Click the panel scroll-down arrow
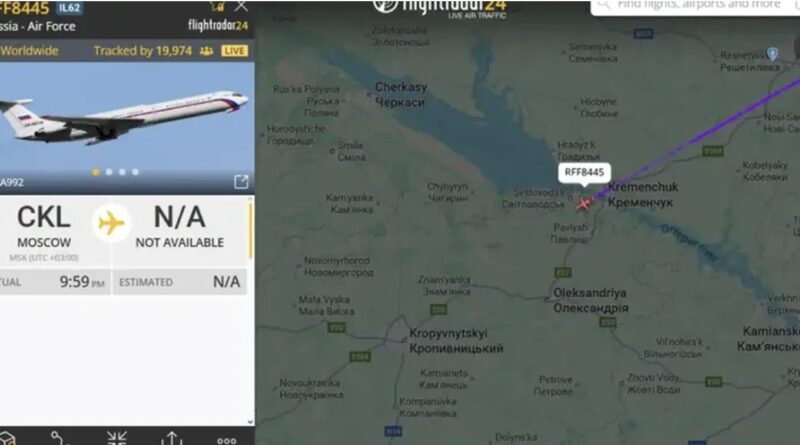 [x=250, y=422]
